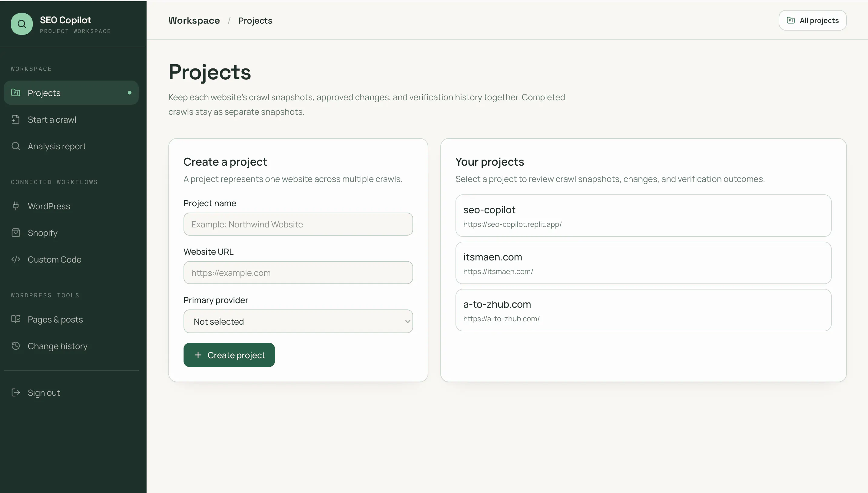Open Pages & posts tool

coord(71,319)
